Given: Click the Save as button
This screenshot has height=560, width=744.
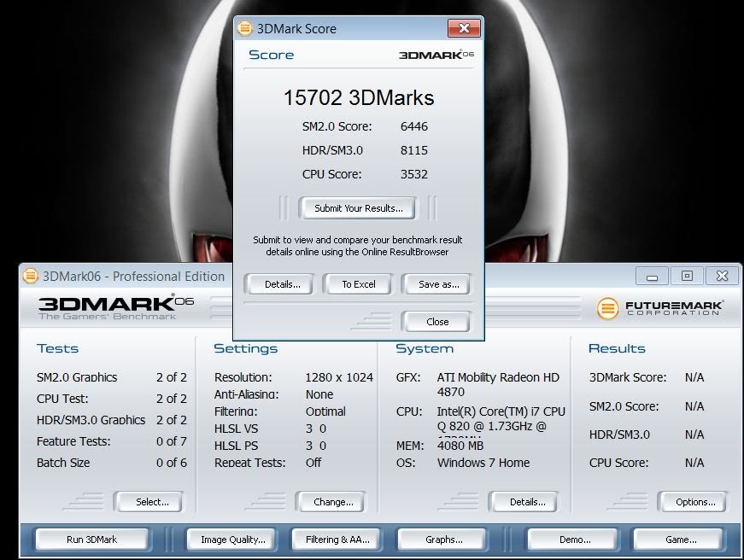Looking at the screenshot, I should point(438,284).
